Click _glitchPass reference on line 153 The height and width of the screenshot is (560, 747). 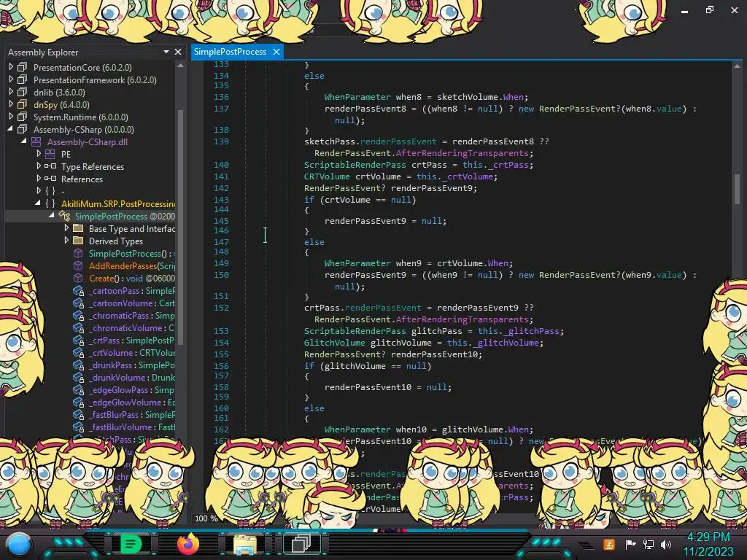point(531,331)
